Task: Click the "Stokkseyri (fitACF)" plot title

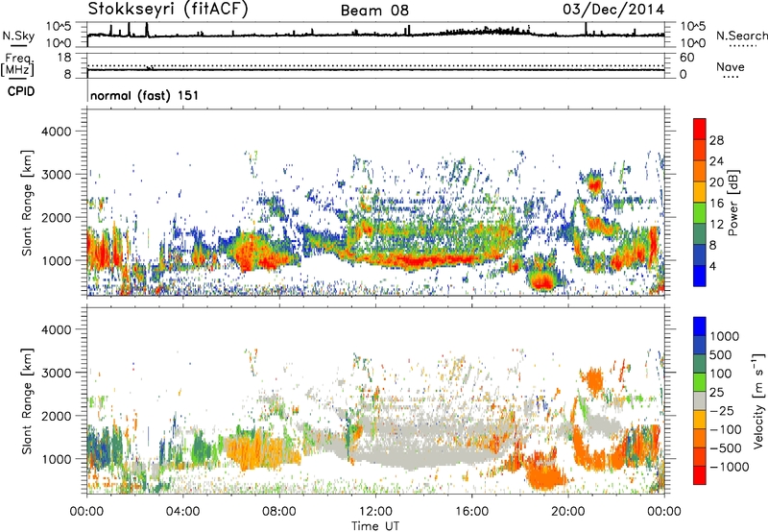Action: pyautogui.click(x=169, y=9)
